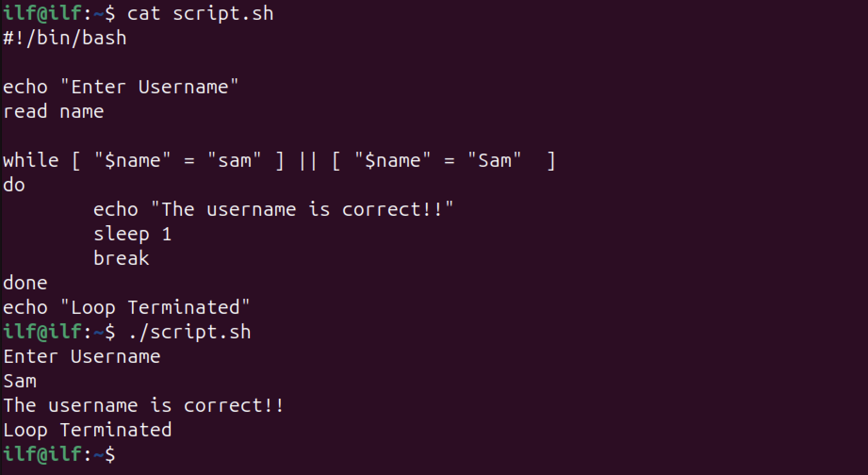Screen dimensions: 868x475
Task: Click the 'cat script.sh' command text
Action: pyautogui.click(x=200, y=13)
